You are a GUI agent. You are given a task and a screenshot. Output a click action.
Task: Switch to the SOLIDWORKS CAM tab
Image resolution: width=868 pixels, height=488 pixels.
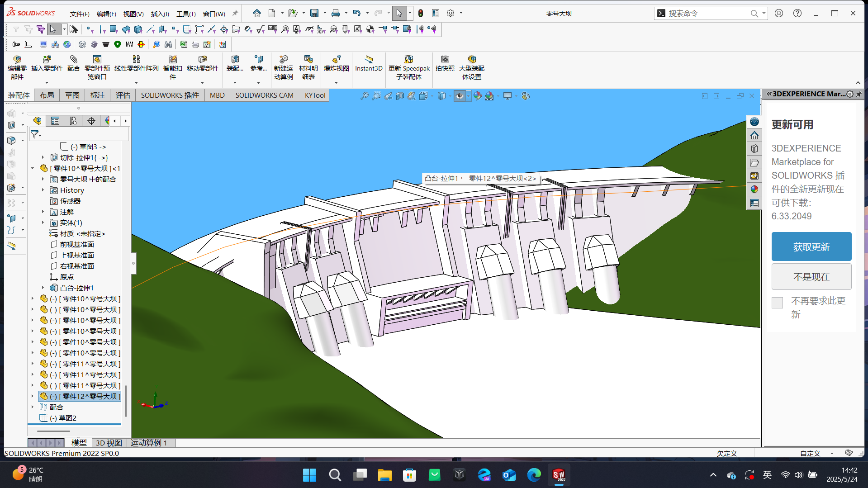click(x=264, y=95)
